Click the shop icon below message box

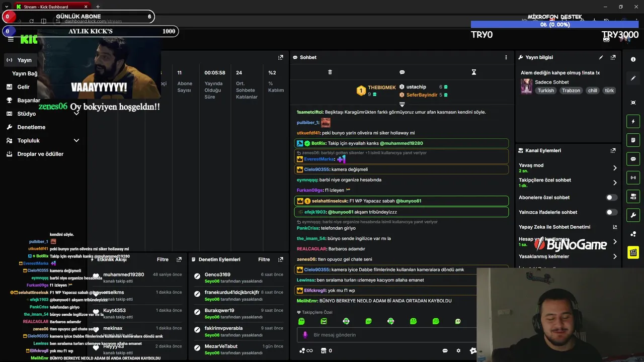tap(324, 350)
